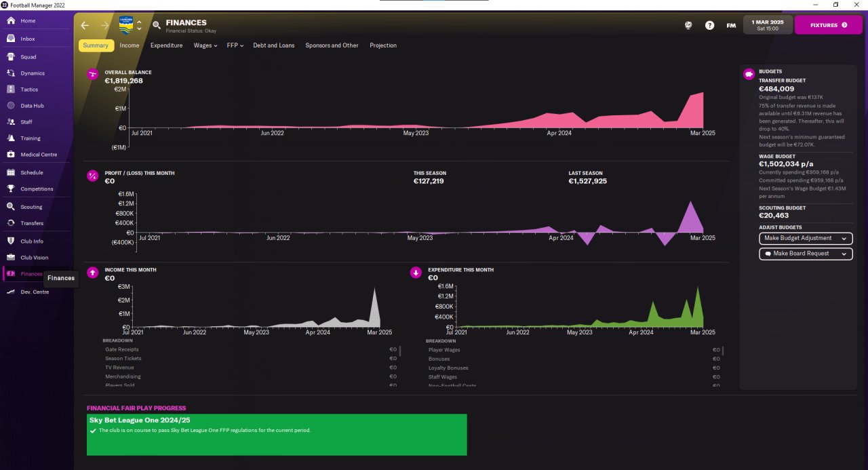This screenshot has width=868, height=470.
Task: Open the help question mark icon
Action: pyautogui.click(x=709, y=25)
